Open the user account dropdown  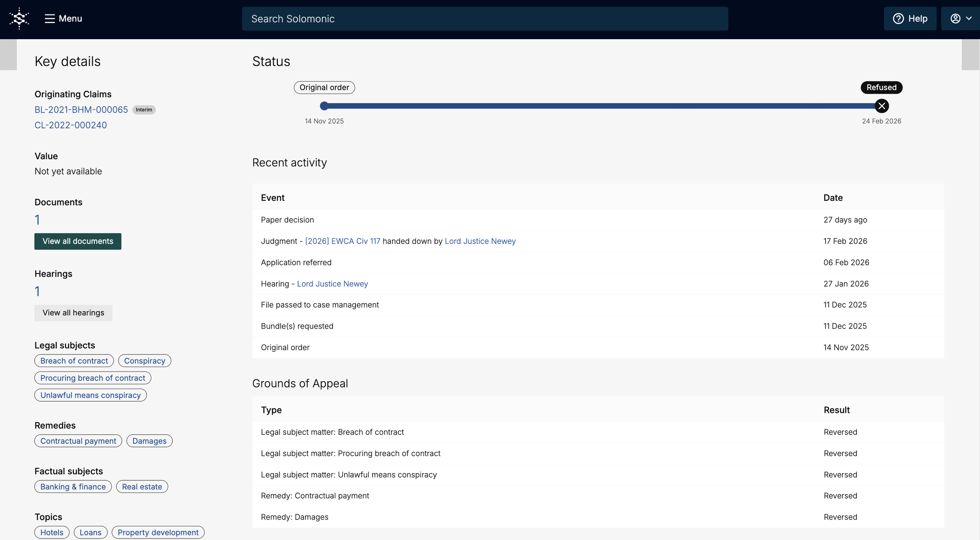(960, 18)
